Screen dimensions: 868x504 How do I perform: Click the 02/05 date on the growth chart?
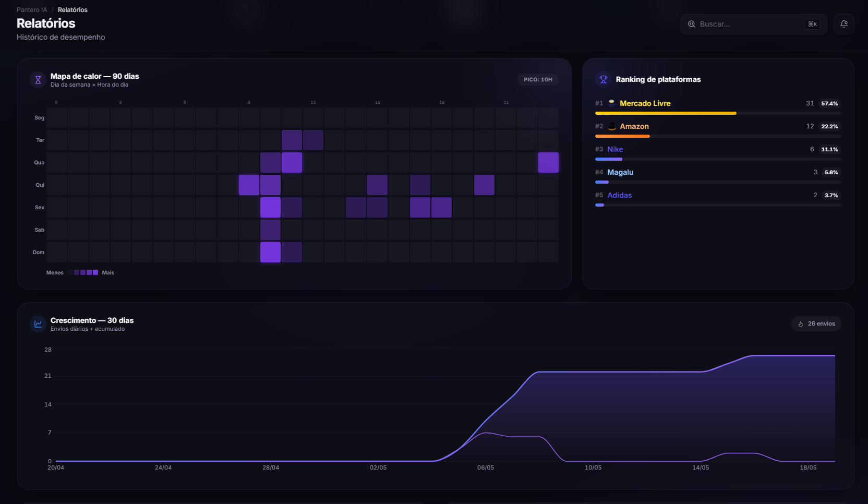click(378, 467)
